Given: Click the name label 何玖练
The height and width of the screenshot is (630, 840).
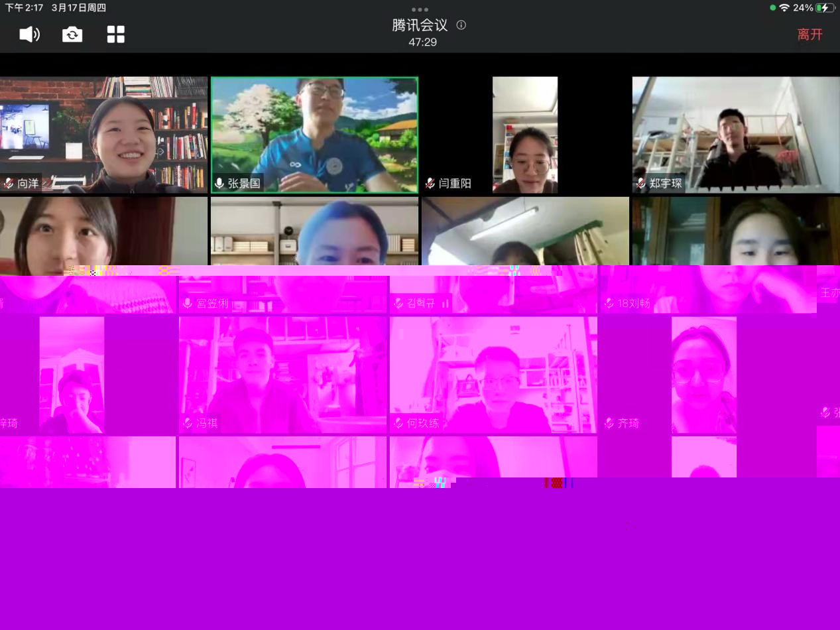Looking at the screenshot, I should pyautogui.click(x=423, y=423).
